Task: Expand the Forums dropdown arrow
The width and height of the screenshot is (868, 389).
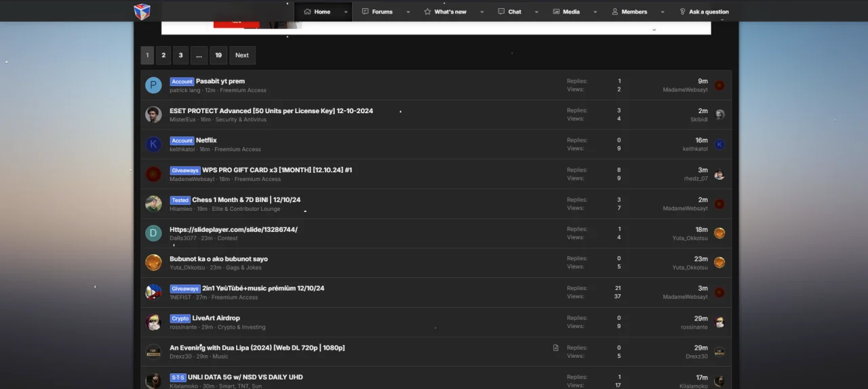Action: 408,12
